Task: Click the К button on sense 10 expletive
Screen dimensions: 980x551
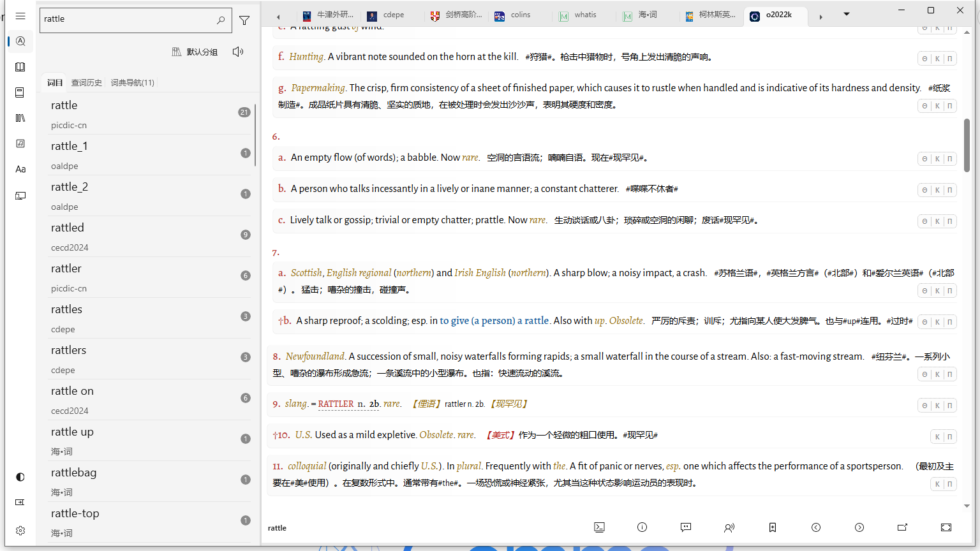Action: click(937, 437)
